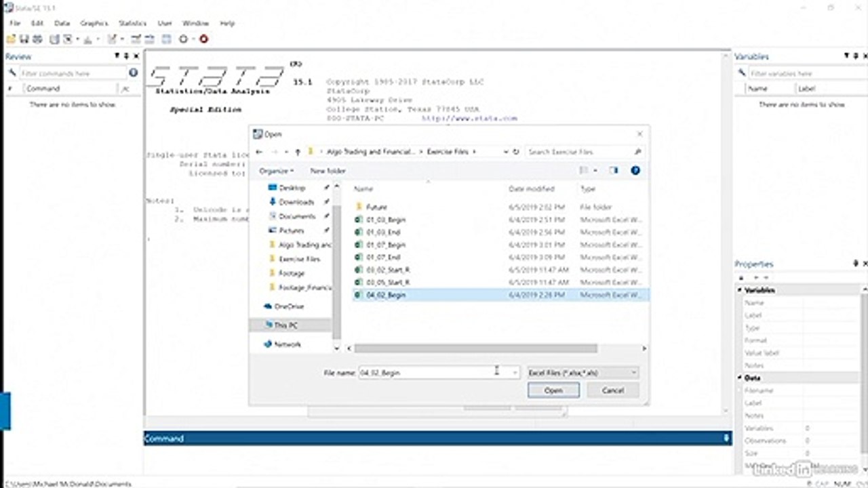Image resolution: width=868 pixels, height=488 pixels.
Task: Click the wrench icon beside the Review filter
Action: 12,73
